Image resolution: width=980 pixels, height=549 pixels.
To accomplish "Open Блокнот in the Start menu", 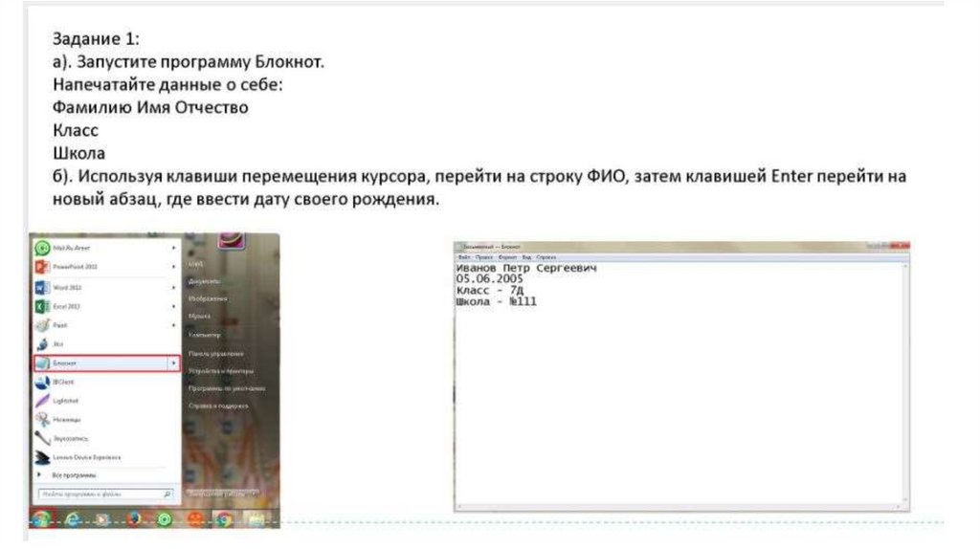I will pos(106,362).
